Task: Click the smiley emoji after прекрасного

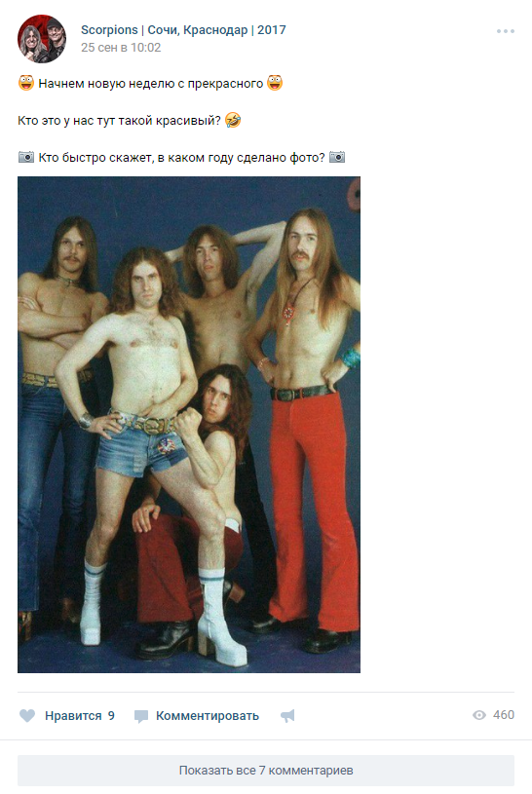Action: pos(275,83)
